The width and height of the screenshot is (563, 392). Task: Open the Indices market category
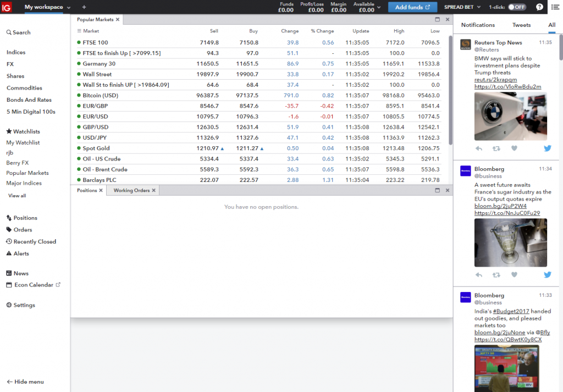(16, 52)
